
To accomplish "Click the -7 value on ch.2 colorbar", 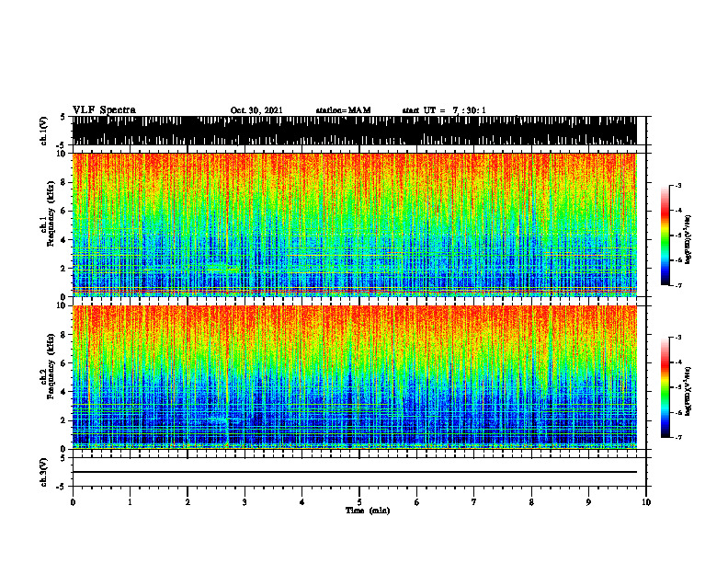I will point(678,437).
